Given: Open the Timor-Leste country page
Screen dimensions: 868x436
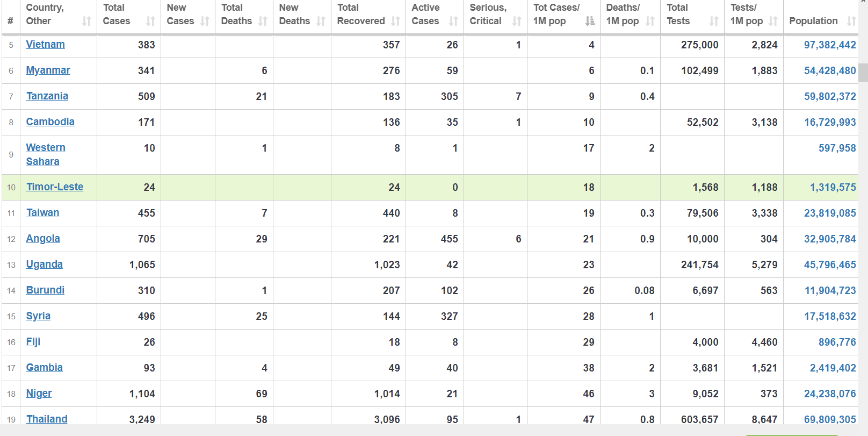Looking at the screenshot, I should [55, 187].
